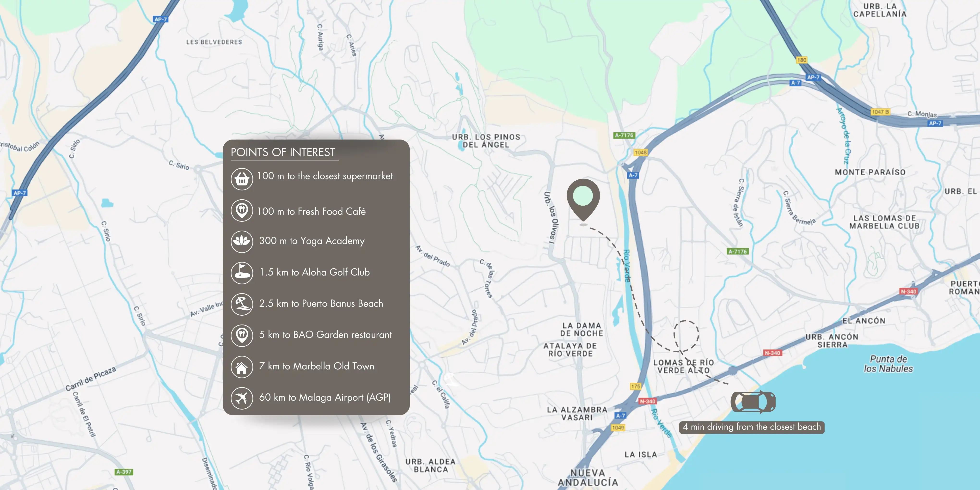Viewport: 980px width, 490px height.
Task: Click the 'MONTE PARAÍSO' map label
Action: pos(870,172)
